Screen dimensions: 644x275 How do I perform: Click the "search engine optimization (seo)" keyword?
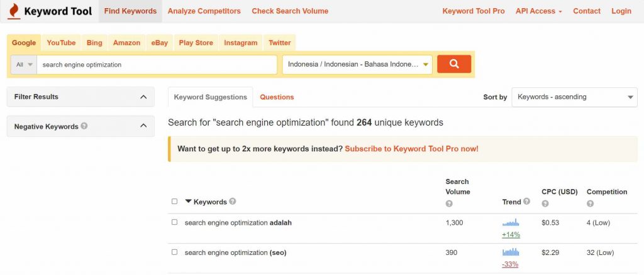[x=235, y=252]
